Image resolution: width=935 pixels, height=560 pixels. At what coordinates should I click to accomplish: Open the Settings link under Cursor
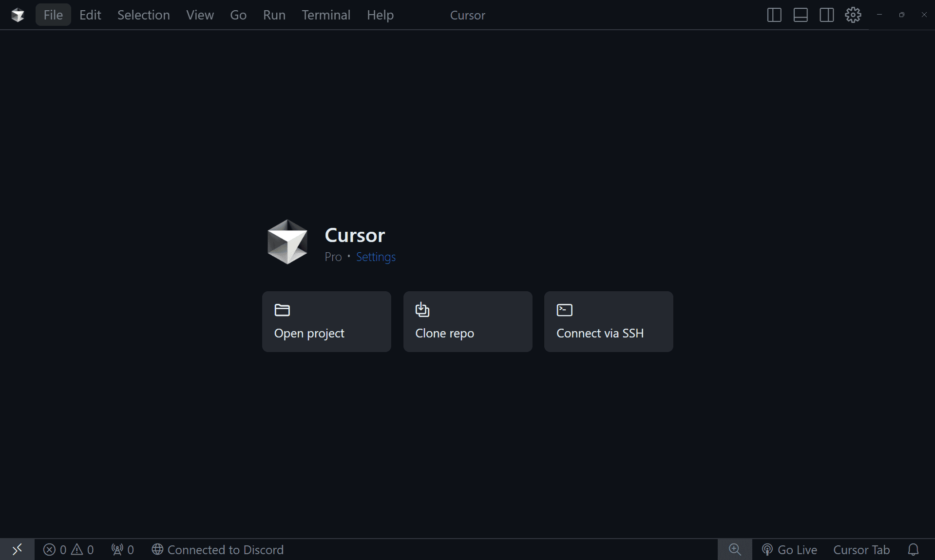[376, 257]
